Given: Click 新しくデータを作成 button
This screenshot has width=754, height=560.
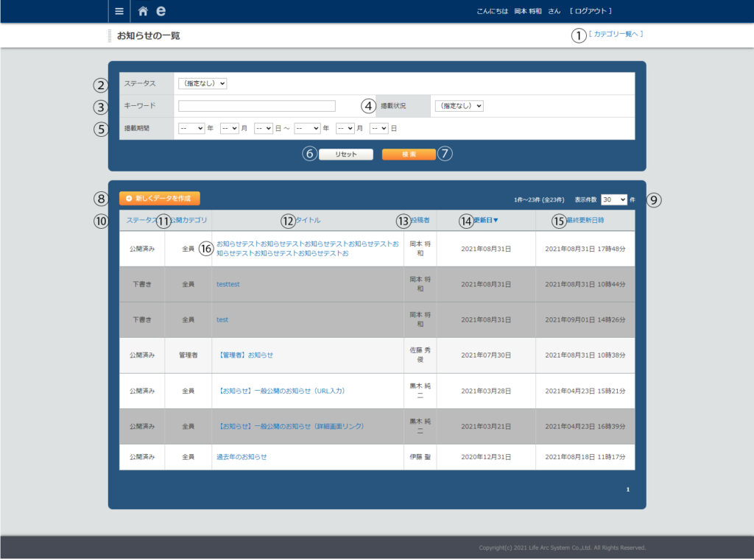Looking at the screenshot, I should 159,199.
